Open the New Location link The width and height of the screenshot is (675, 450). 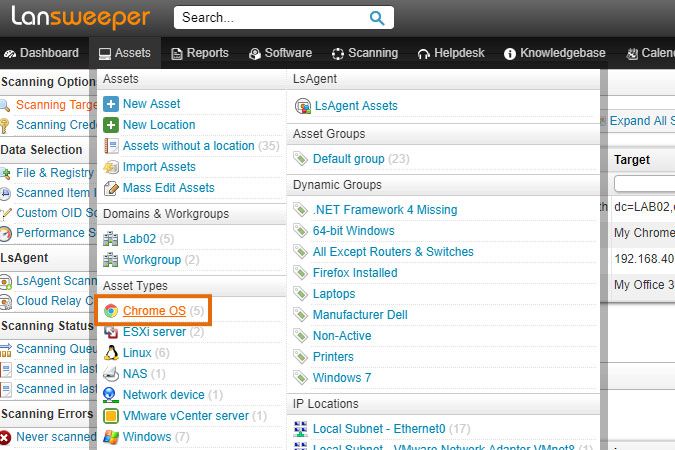[x=159, y=125]
